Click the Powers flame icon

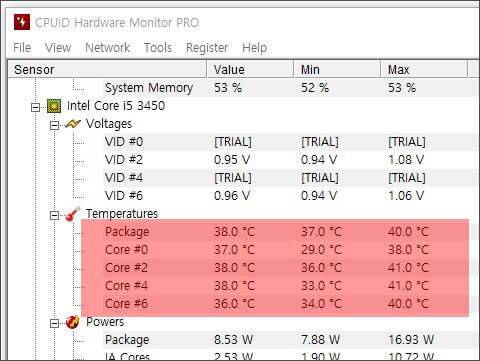tap(72, 322)
